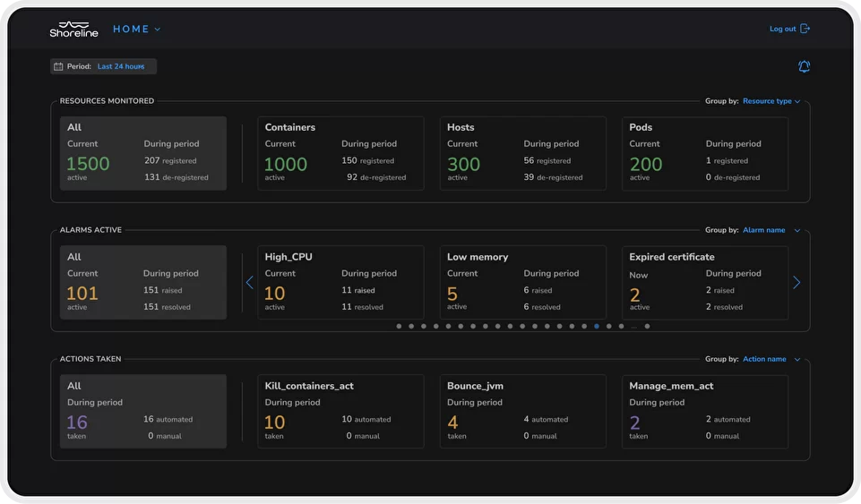Click the 207 registered text
The image size is (861, 504).
tap(170, 160)
